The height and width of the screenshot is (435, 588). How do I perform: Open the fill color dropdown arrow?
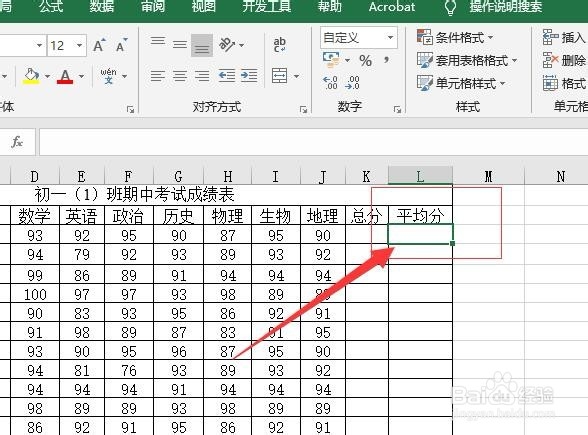(47, 76)
